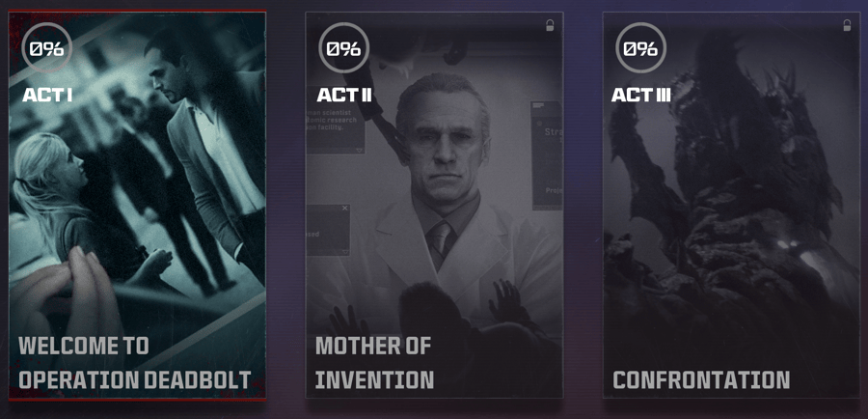
Task: Click the Act II 0% progress ring
Action: click(x=343, y=47)
